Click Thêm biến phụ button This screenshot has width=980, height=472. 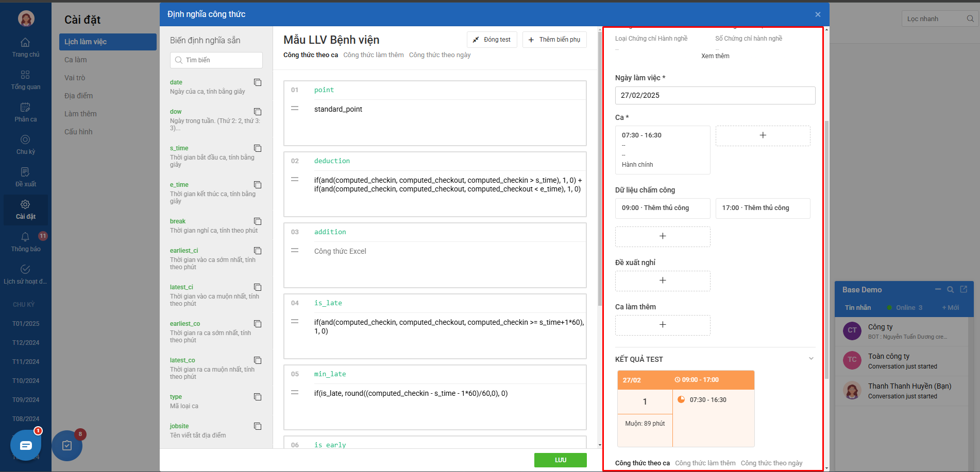pos(554,40)
